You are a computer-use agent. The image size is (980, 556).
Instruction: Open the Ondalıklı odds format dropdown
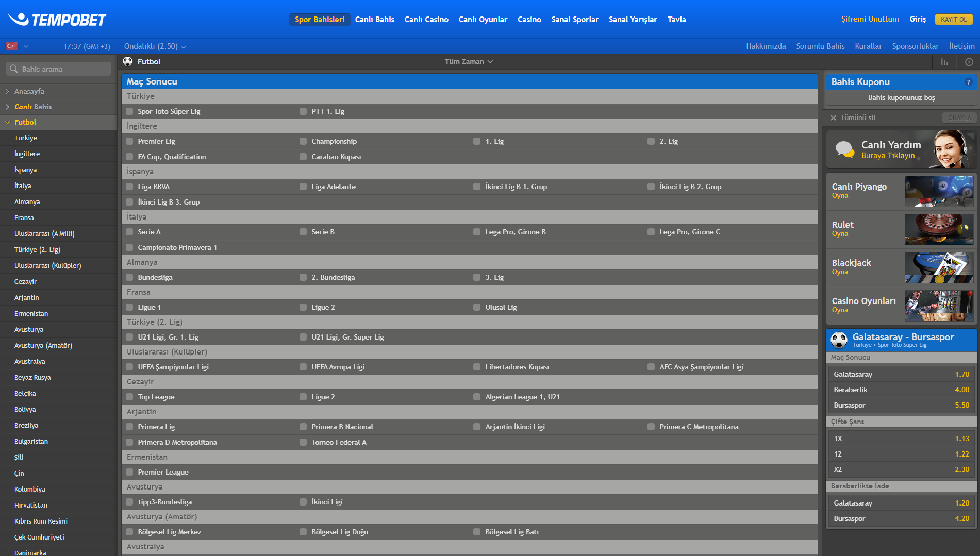tap(155, 46)
